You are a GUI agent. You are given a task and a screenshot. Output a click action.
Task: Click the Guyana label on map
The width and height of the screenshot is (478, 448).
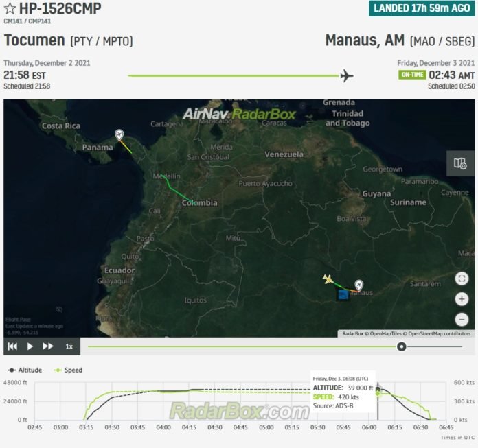coord(376,193)
